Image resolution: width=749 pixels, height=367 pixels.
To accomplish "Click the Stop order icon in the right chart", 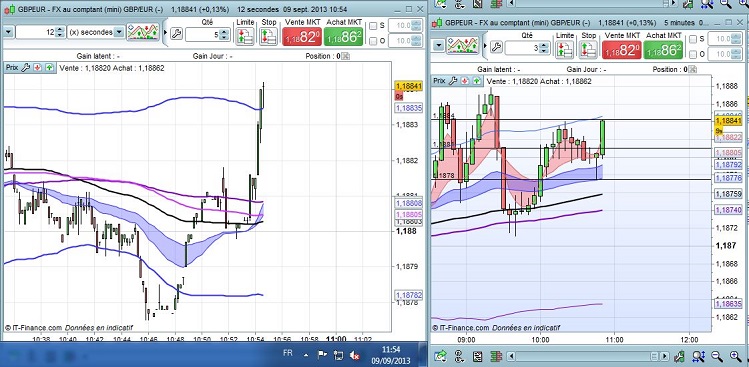I will (x=588, y=50).
